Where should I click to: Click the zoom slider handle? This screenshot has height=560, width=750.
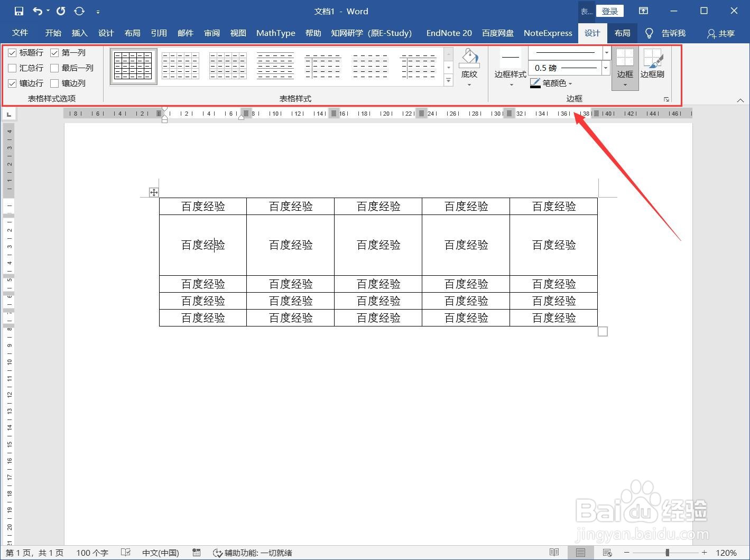click(668, 553)
